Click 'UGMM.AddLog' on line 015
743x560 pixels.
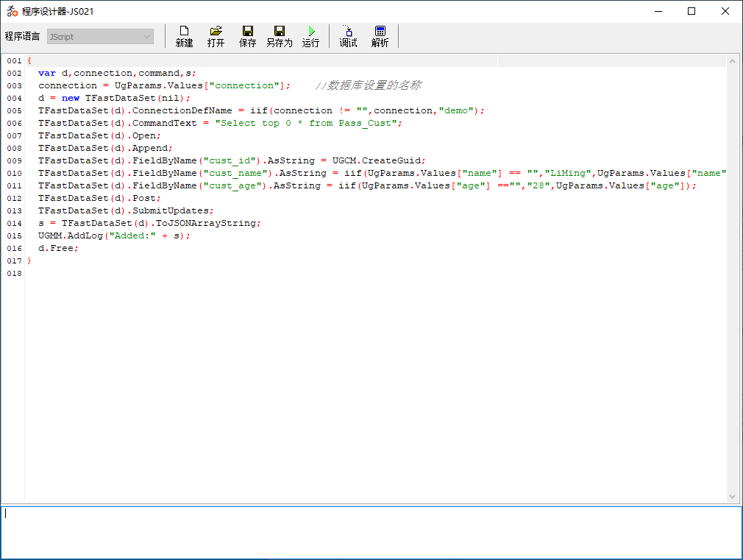(x=71, y=235)
